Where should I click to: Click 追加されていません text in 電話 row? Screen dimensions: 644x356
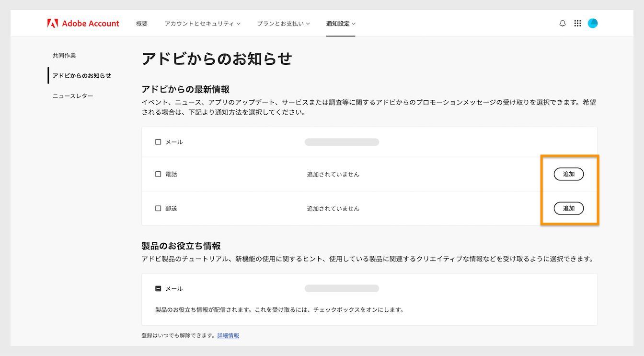pos(333,174)
